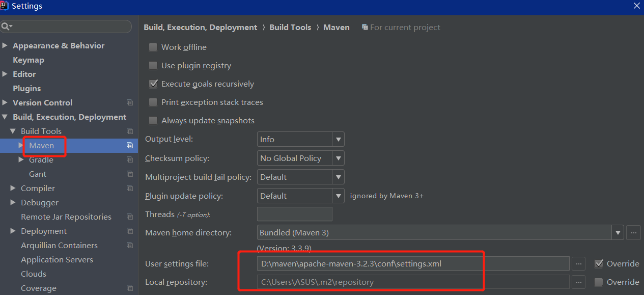Expand the Deployment tree node
The width and height of the screenshot is (644, 295).
coord(12,231)
